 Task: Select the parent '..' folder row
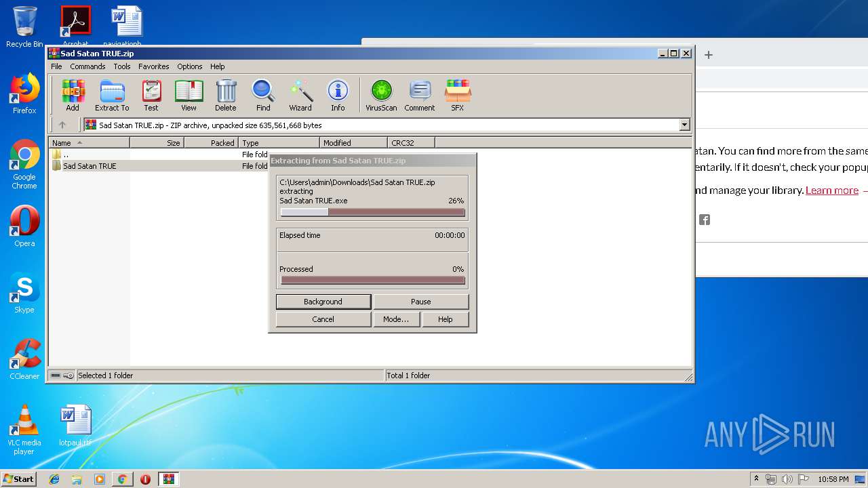tap(159, 155)
